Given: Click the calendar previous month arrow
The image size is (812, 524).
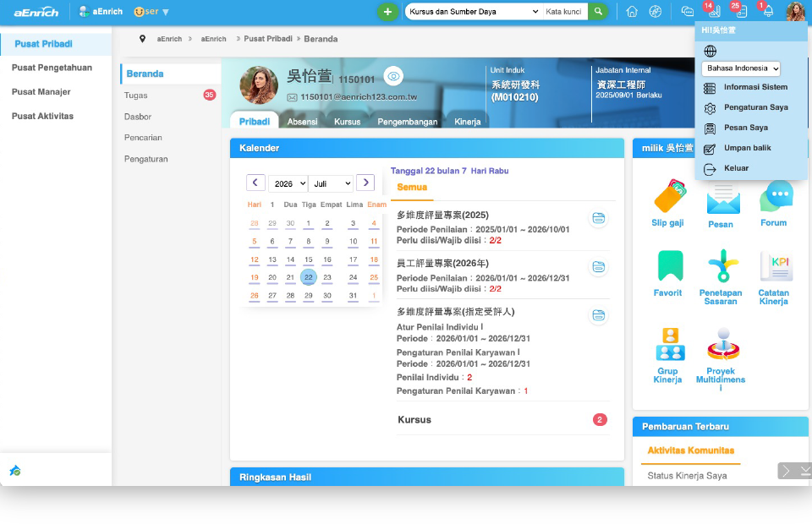Looking at the screenshot, I should coord(255,183).
